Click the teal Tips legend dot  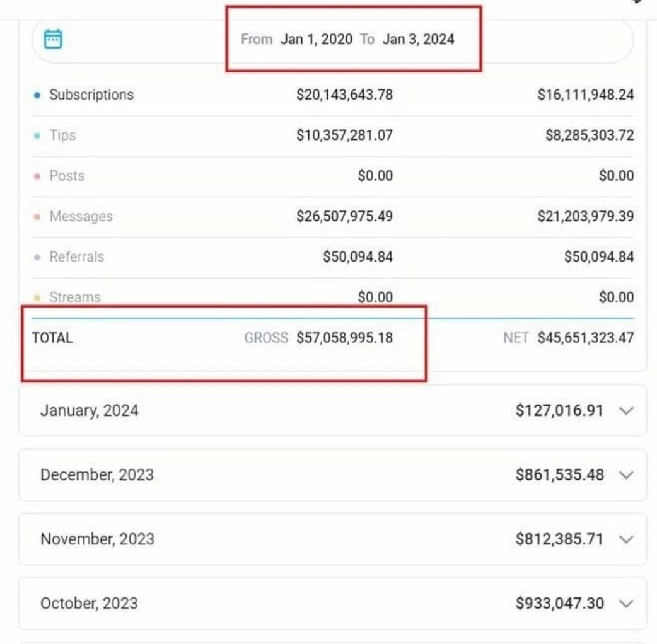pos(37,135)
